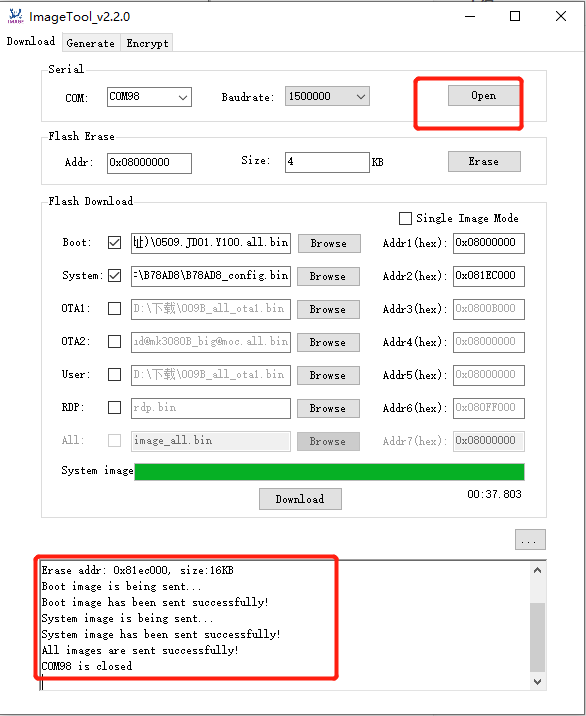This screenshot has height=716, width=586.
Task: Browse for the Boot image file
Action: click(329, 243)
